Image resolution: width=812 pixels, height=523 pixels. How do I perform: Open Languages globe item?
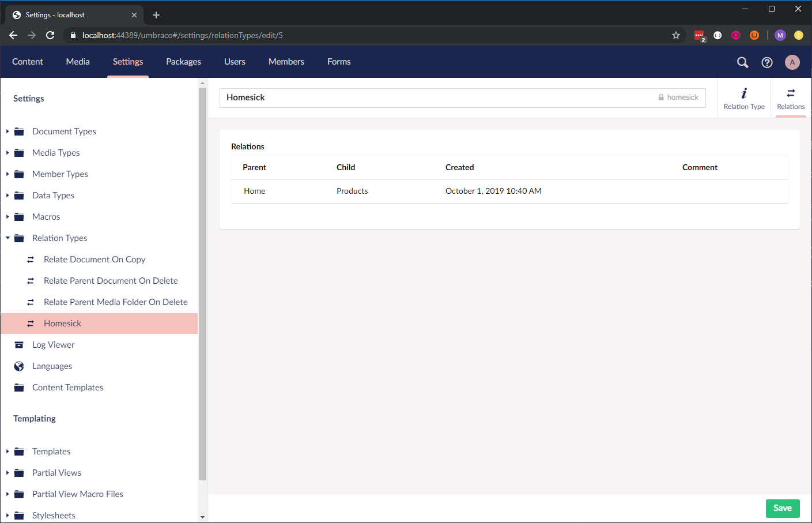52,366
